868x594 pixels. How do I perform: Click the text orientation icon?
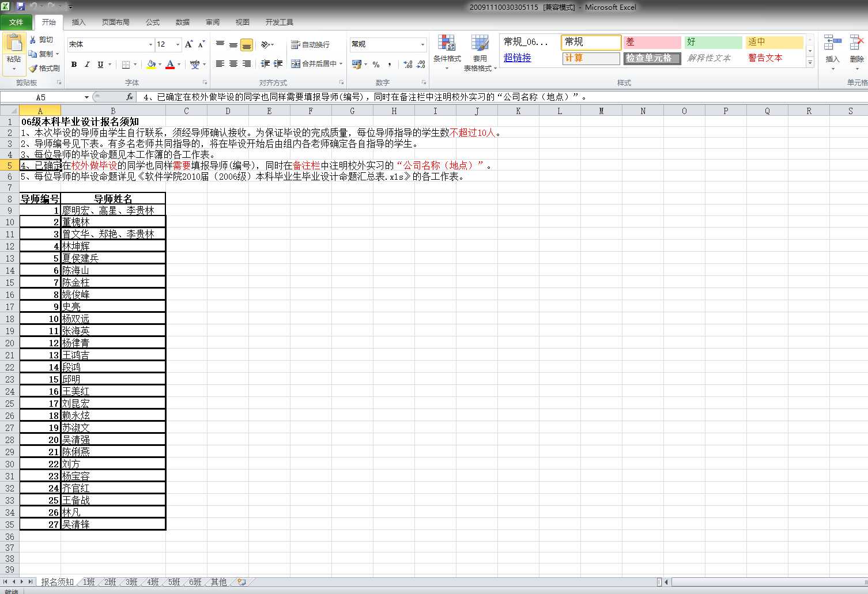click(266, 44)
